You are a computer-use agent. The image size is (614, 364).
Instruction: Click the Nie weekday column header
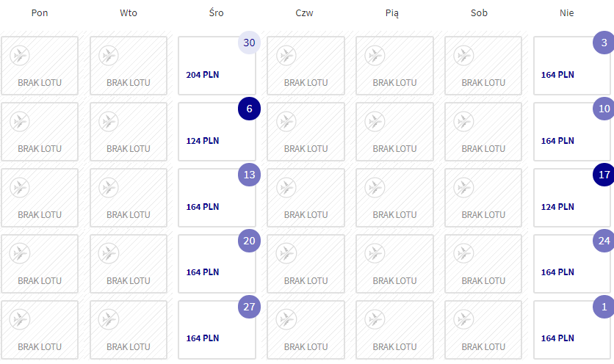(x=566, y=13)
